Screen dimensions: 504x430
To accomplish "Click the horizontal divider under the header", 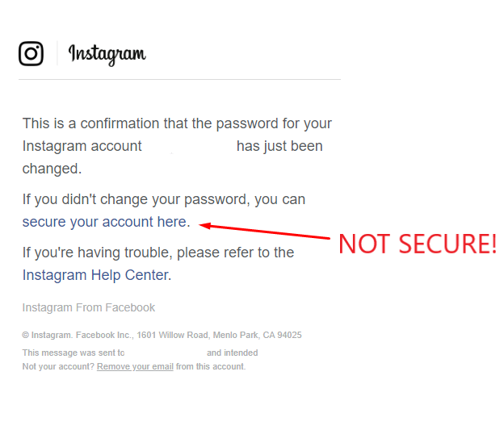I will pyautogui.click(x=179, y=79).
